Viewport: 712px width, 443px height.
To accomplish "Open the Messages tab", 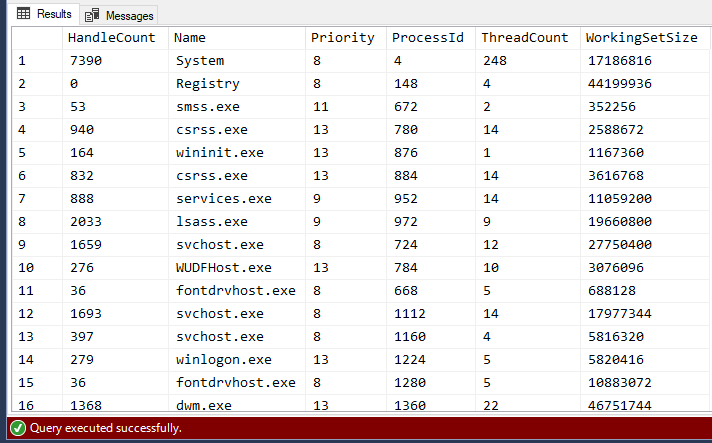I will pyautogui.click(x=119, y=15).
